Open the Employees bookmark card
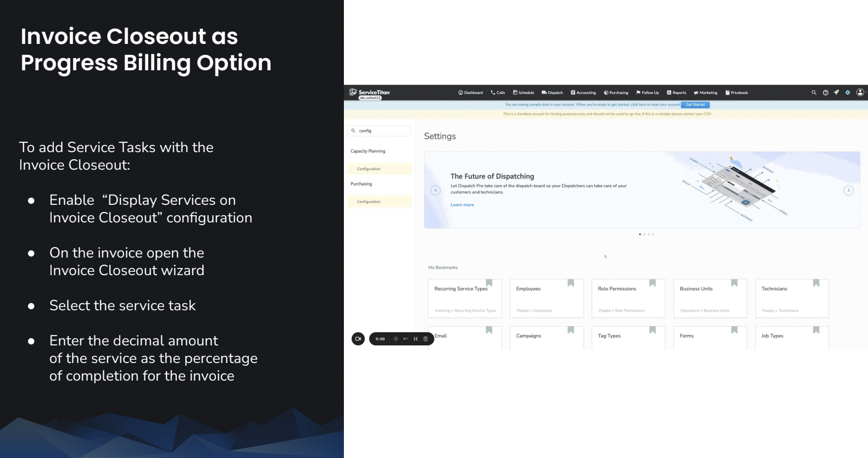Viewport: 868px width, 458px height. point(547,298)
